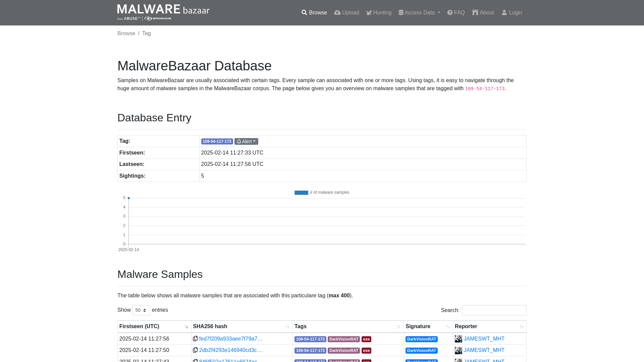
Task: Click JAMESWT_MHT avatar in 11:27:56 row
Action: pos(459,339)
